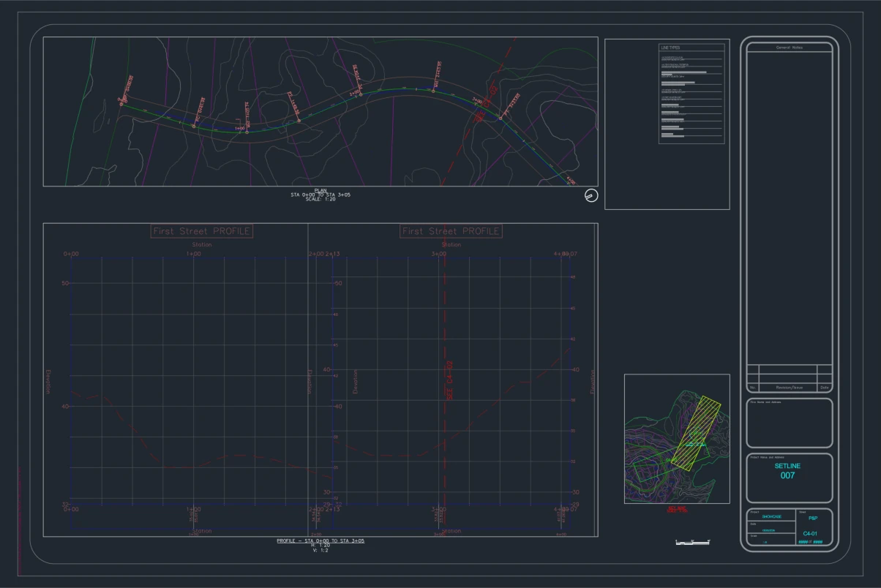The height and width of the screenshot is (588, 881).
Task: Select the 0+00 station label atop left profile
Action: 71,255
